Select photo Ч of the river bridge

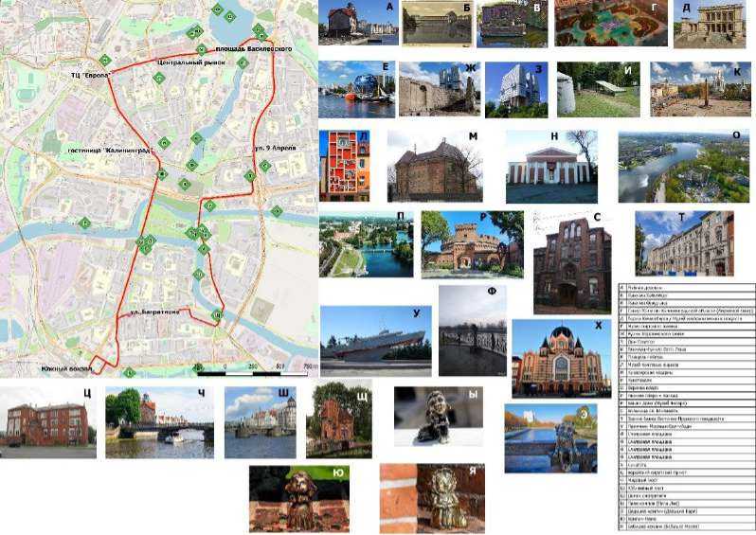point(159,422)
